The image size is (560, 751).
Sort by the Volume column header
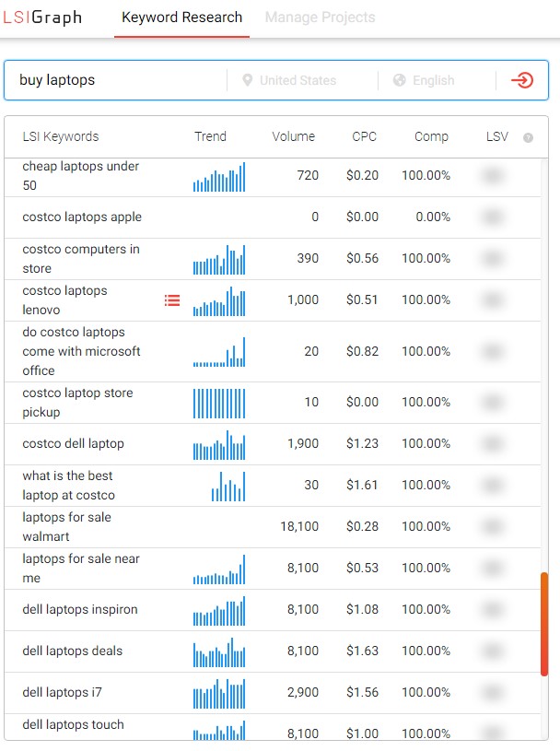click(293, 136)
